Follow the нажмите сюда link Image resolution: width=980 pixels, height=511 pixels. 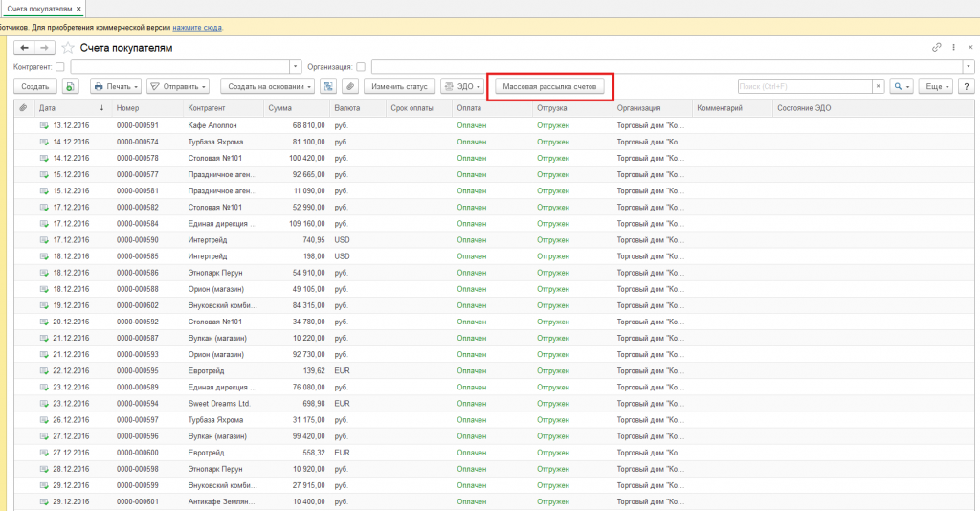197,28
